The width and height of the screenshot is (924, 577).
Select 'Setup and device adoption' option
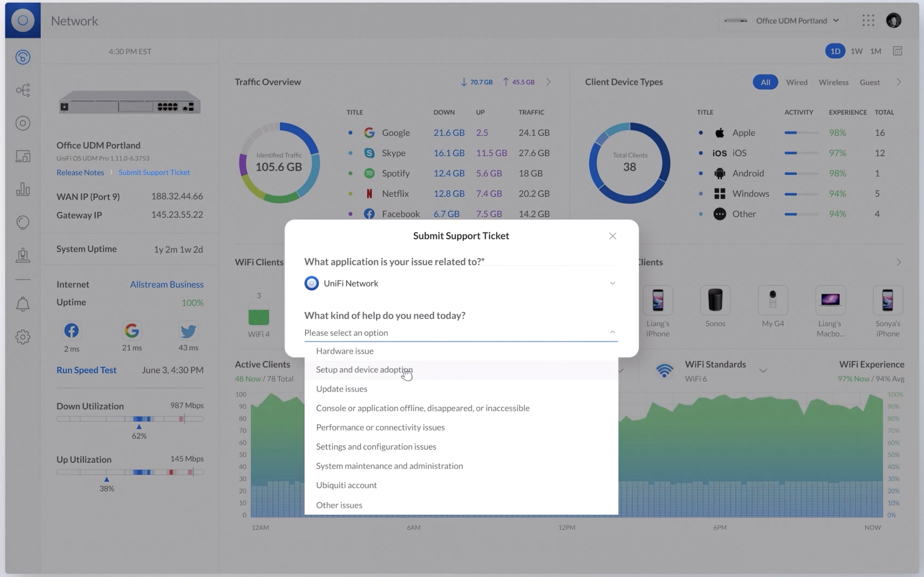461,370
